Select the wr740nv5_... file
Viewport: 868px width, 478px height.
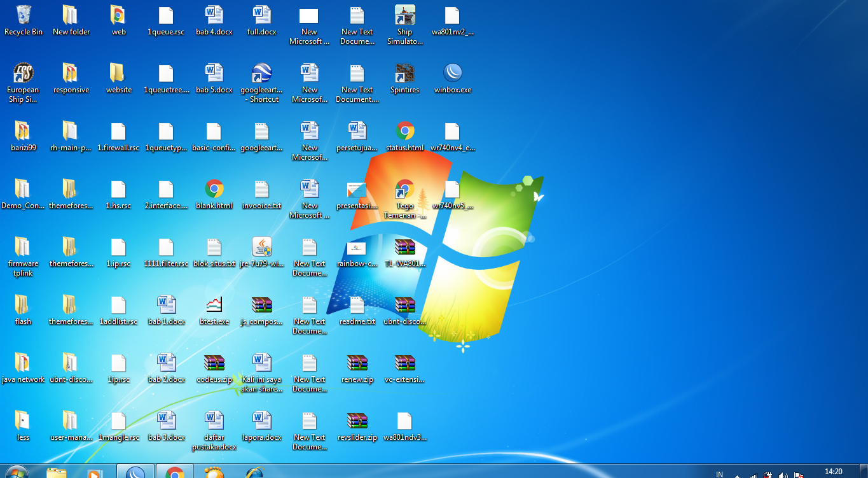[x=453, y=189]
